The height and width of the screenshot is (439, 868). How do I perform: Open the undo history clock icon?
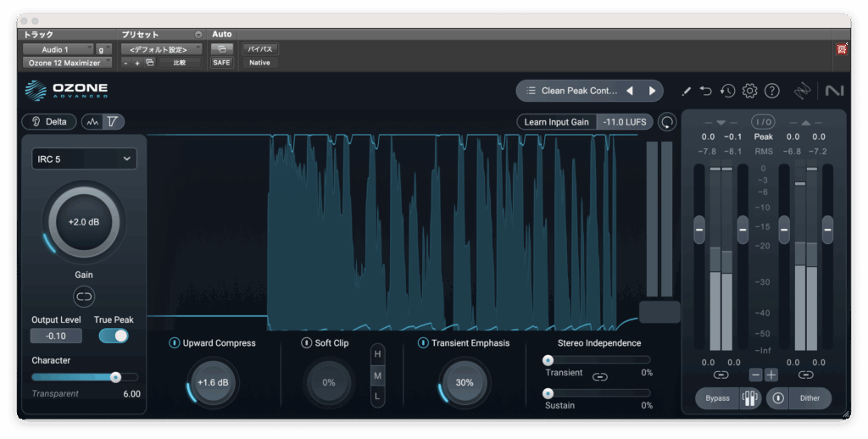[727, 91]
